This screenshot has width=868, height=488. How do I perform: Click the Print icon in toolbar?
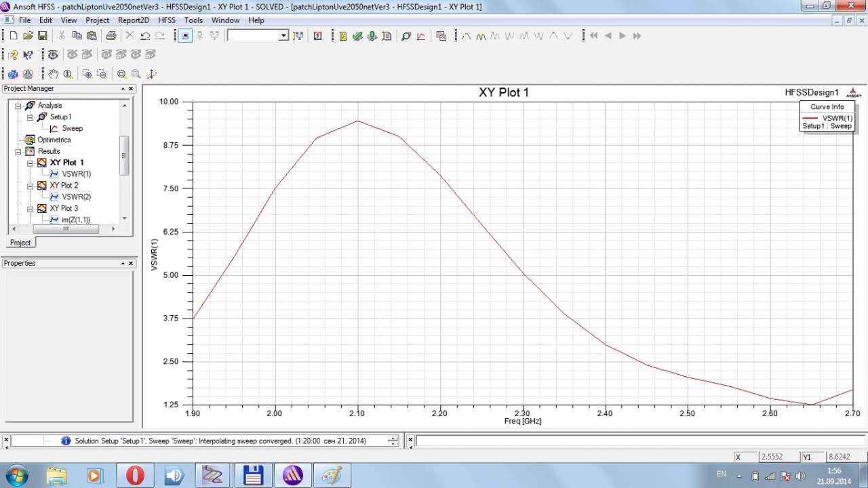tap(111, 36)
